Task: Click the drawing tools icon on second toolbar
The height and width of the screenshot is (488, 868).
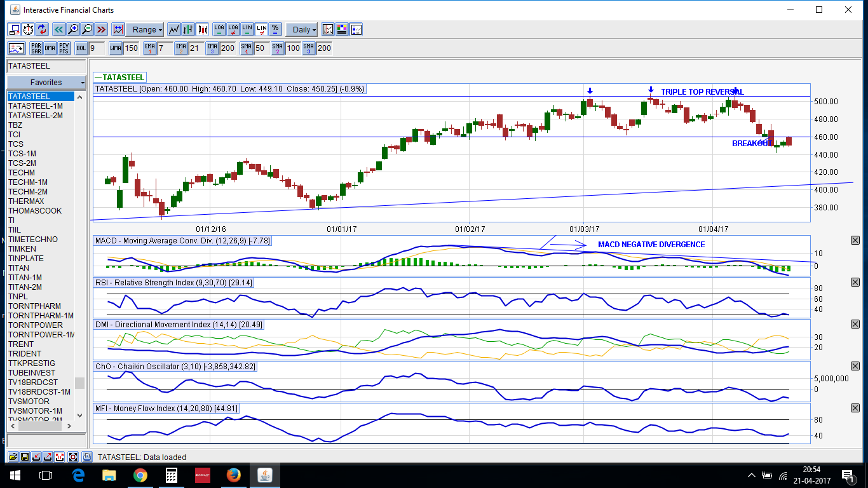Action: pyautogui.click(x=17, y=48)
